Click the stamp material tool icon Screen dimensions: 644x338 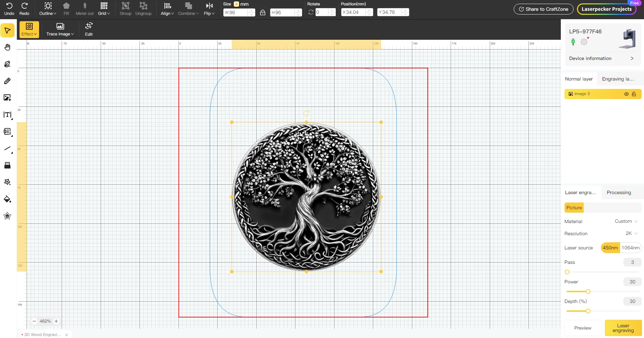click(x=7, y=165)
